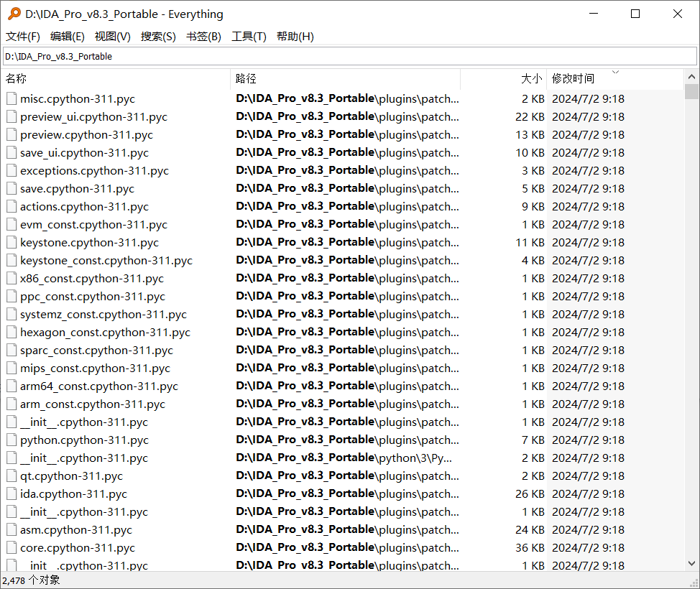The width and height of the screenshot is (700, 589).
Task: Click the scrollbar up arrow
Action: (x=691, y=76)
